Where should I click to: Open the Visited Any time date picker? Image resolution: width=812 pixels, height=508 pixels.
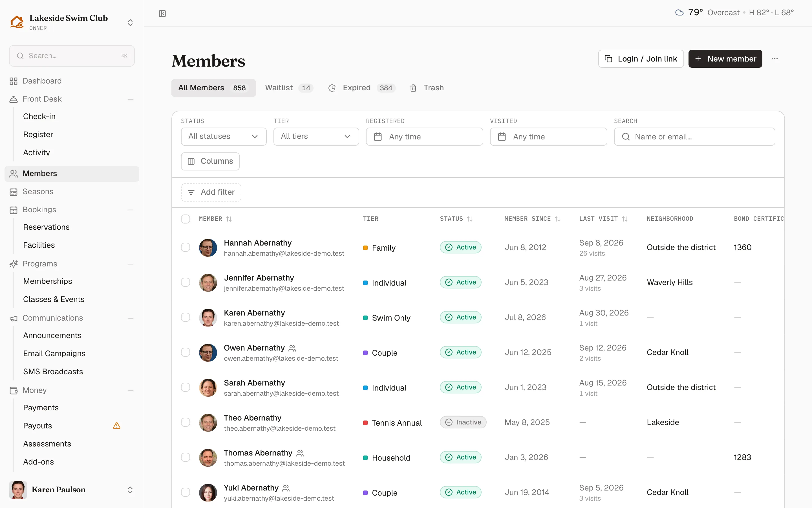548,136
